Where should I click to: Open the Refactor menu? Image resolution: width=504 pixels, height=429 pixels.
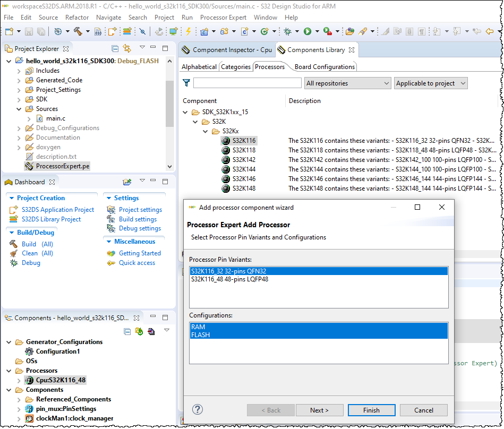click(77, 18)
